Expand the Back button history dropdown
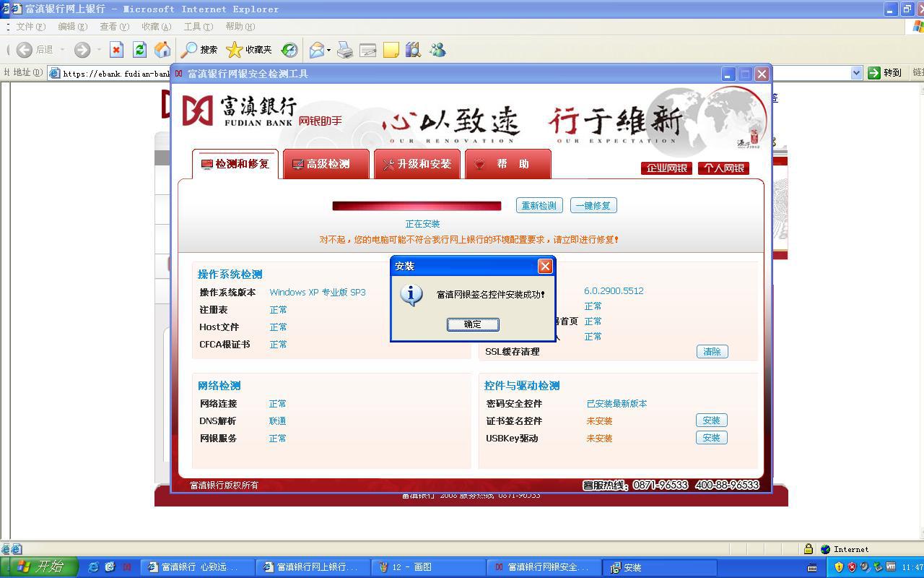The width and height of the screenshot is (924, 578). pos(62,50)
